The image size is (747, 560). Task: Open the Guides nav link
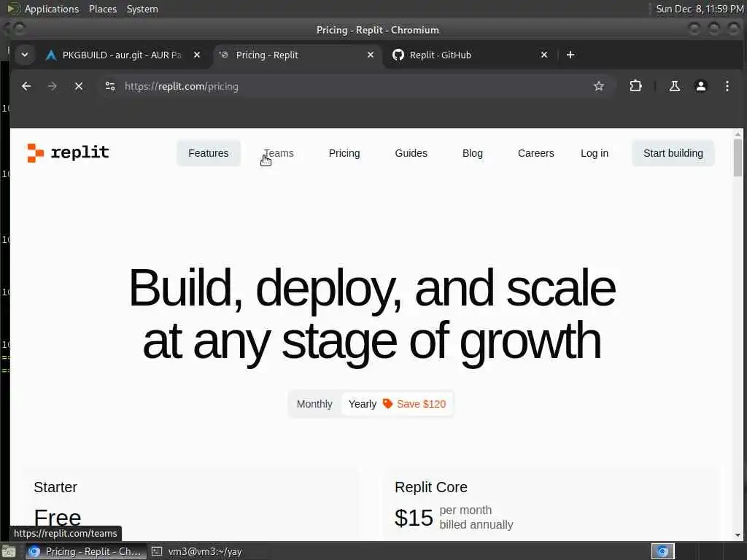click(x=411, y=153)
